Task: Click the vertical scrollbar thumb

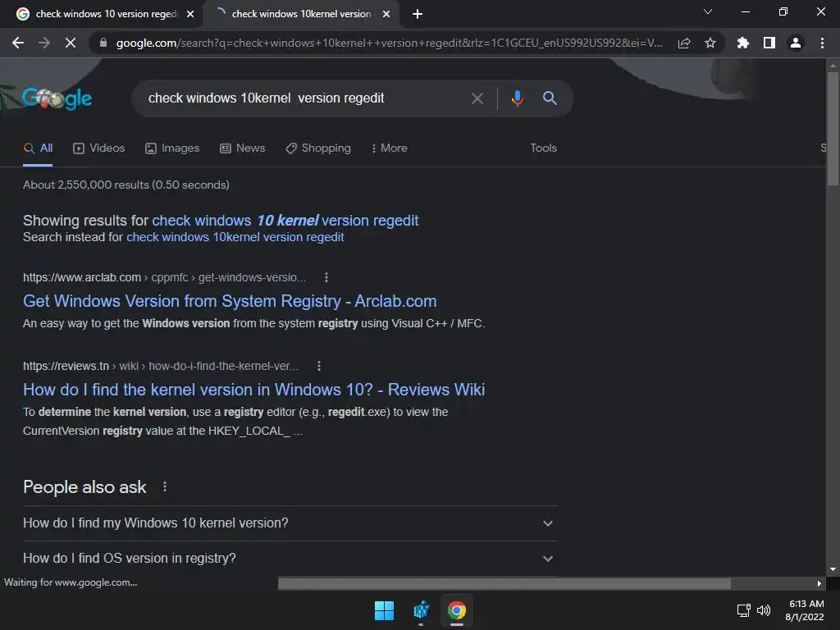Action: point(833,129)
